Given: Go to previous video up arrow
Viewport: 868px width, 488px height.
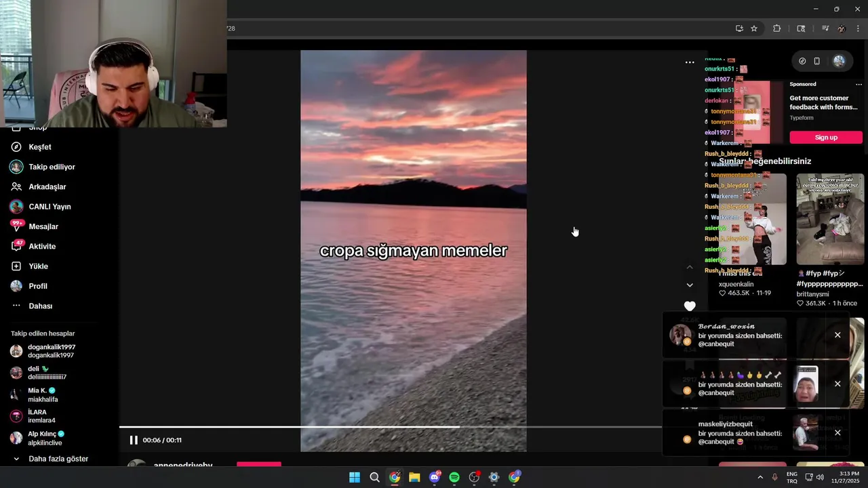Looking at the screenshot, I should [690, 267].
